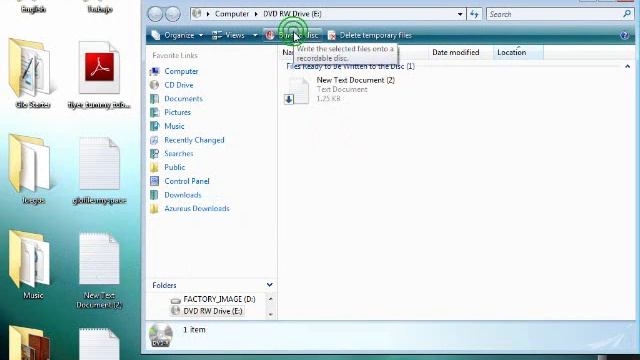Select desktop New Text Document (2) icon

(99, 259)
